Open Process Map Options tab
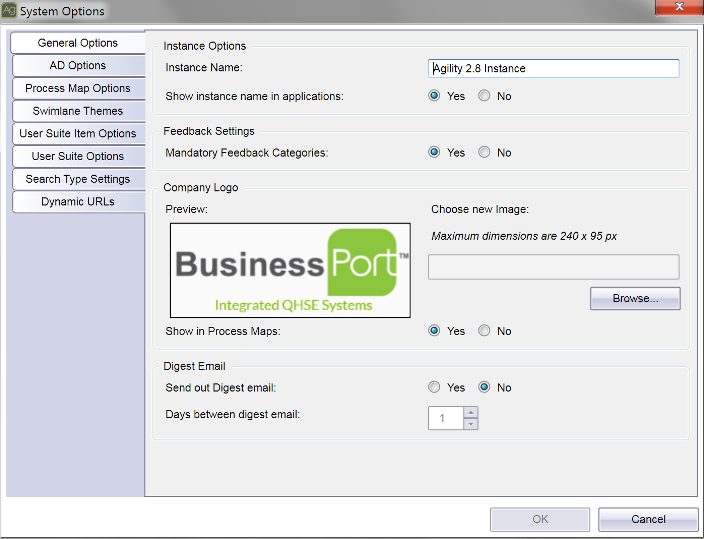 [78, 88]
